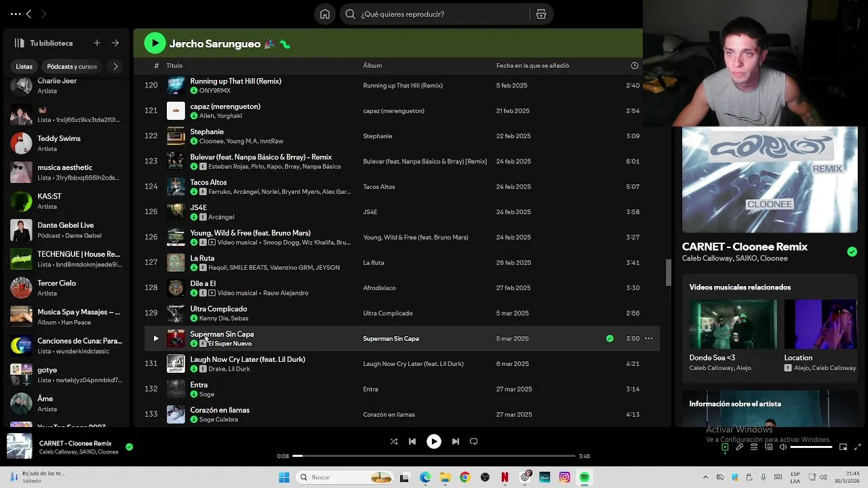Open the Browse icon in search bar

[540, 14]
